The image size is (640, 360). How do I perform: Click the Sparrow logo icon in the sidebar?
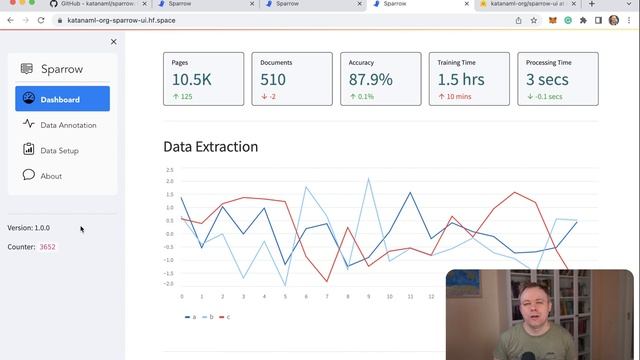pos(27,69)
